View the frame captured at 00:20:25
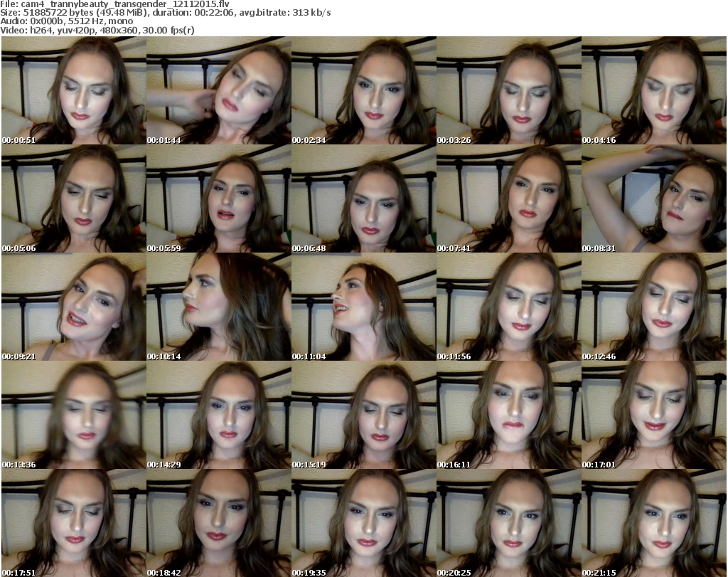728x577 pixels. point(508,523)
